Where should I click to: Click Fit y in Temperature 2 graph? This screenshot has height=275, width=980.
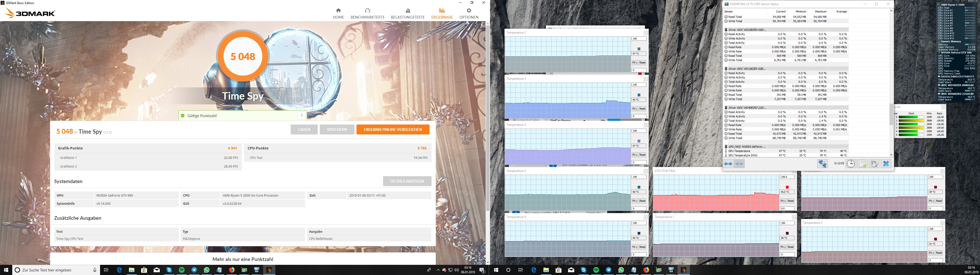(x=634, y=63)
